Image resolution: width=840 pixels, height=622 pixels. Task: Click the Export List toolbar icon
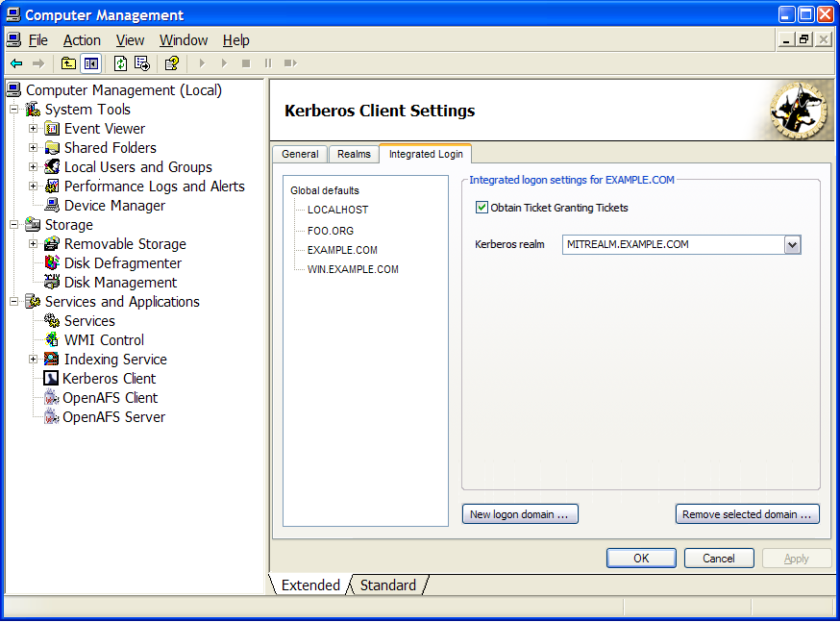(x=142, y=63)
